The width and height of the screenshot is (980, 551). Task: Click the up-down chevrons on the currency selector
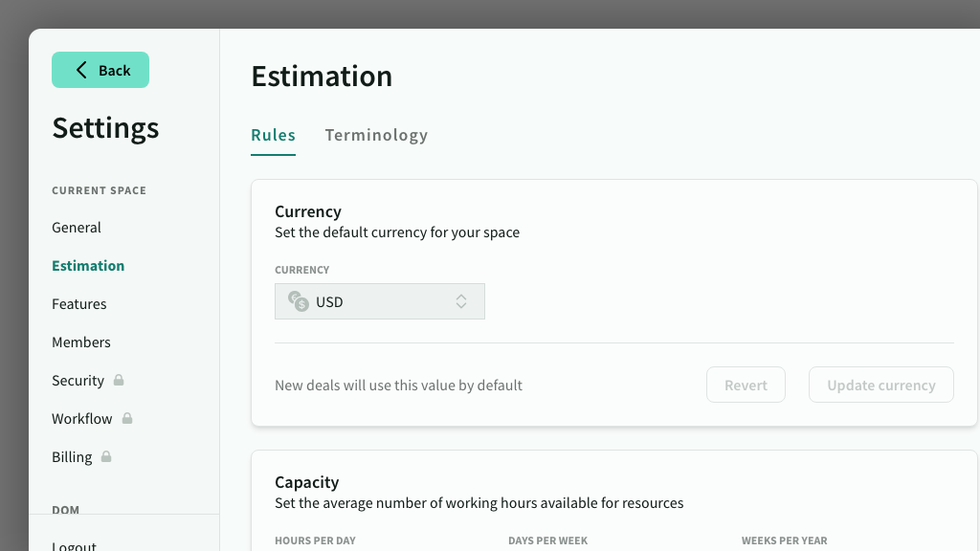460,301
